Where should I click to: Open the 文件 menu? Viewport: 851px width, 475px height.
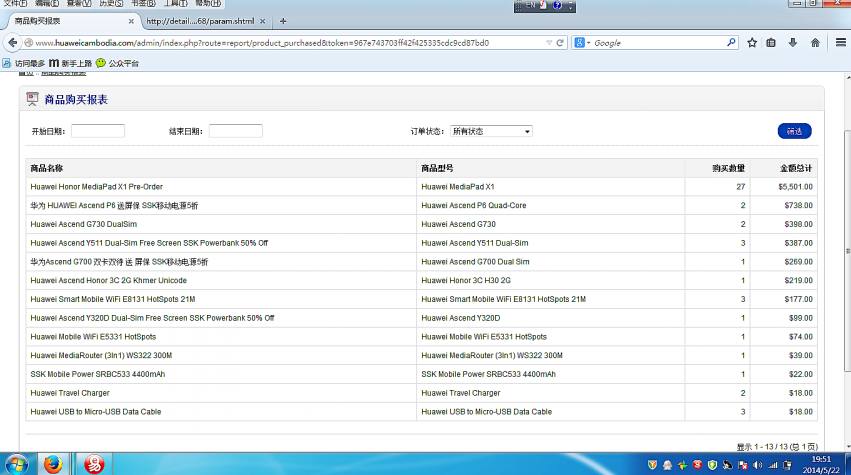[15, 3]
